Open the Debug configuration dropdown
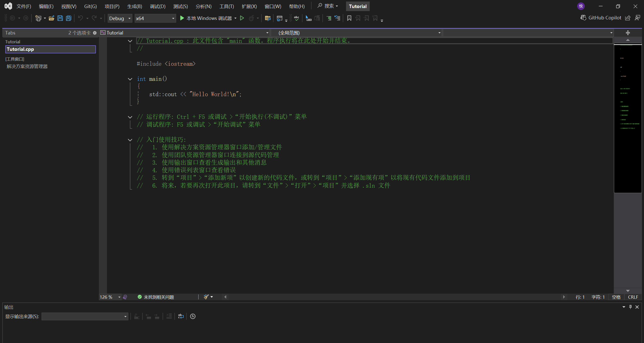Viewport: 644px width, 343px height. (x=120, y=18)
